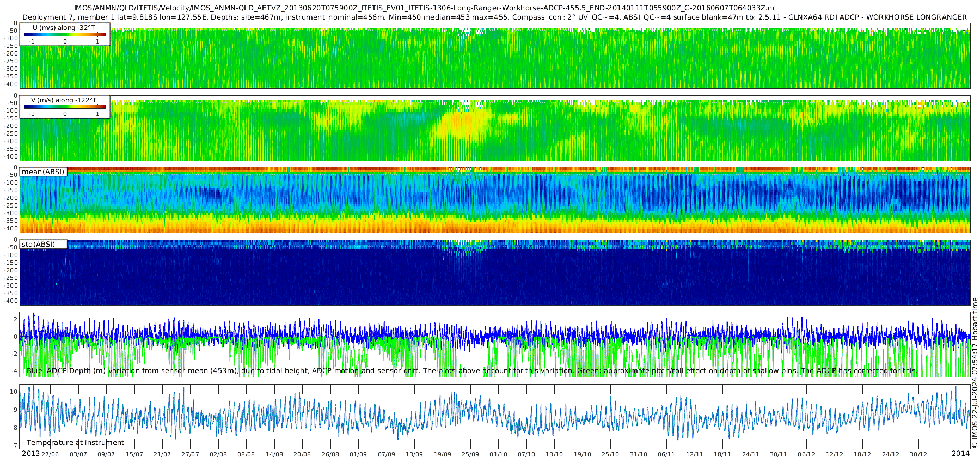
Task: Click the 30/12 date tick label
Action: coord(918,454)
